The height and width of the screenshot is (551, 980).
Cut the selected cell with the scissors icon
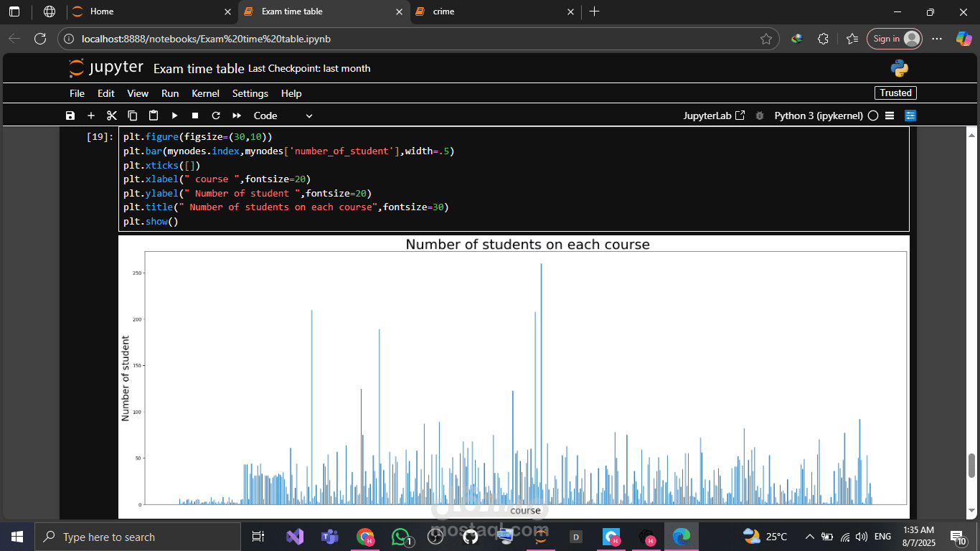pyautogui.click(x=111, y=116)
